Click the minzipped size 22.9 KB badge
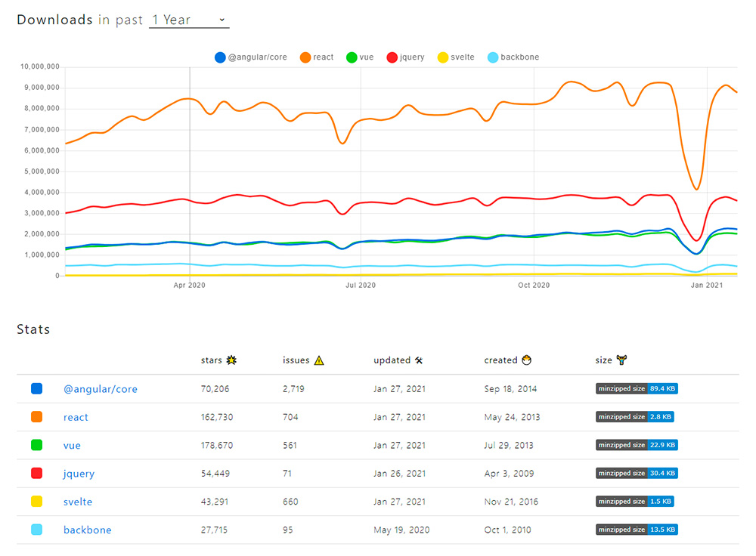 click(637, 445)
